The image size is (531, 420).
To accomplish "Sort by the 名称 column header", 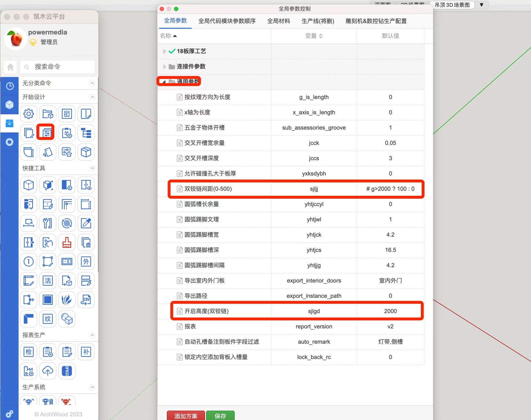I will tap(168, 36).
